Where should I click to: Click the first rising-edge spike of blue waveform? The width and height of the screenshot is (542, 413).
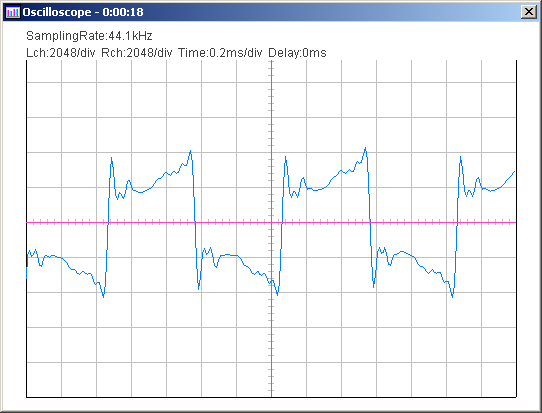pos(111,158)
